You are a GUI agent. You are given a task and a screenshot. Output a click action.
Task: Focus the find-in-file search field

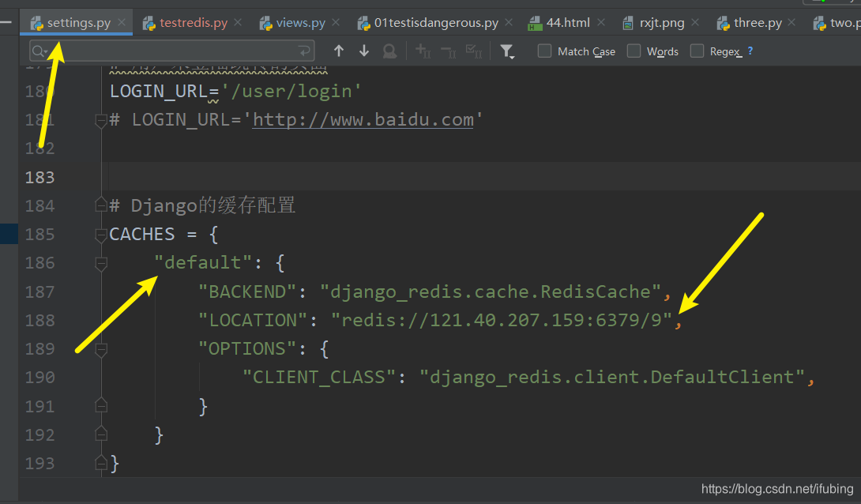point(172,51)
